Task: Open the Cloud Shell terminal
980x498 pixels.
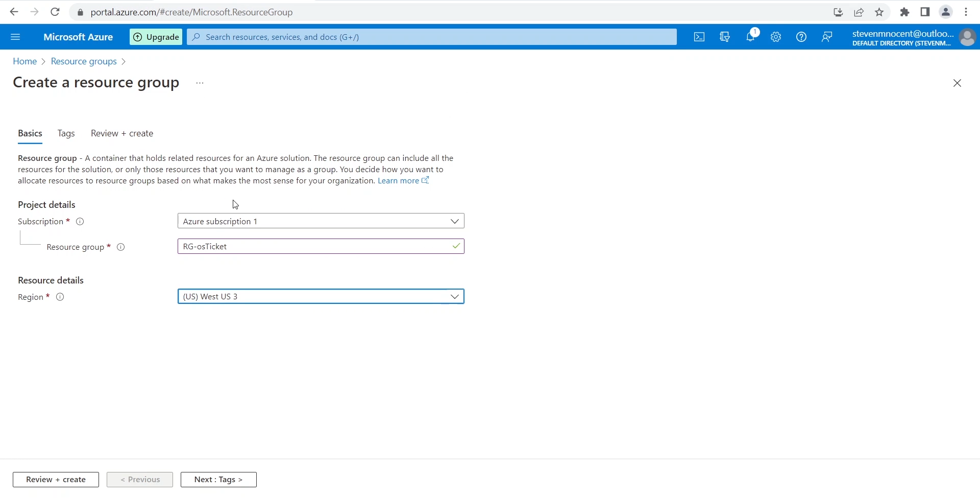Action: [x=699, y=37]
